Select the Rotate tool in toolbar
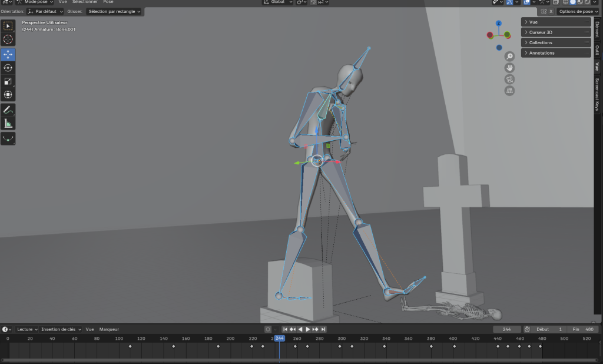The height and width of the screenshot is (364, 603). 8,68
